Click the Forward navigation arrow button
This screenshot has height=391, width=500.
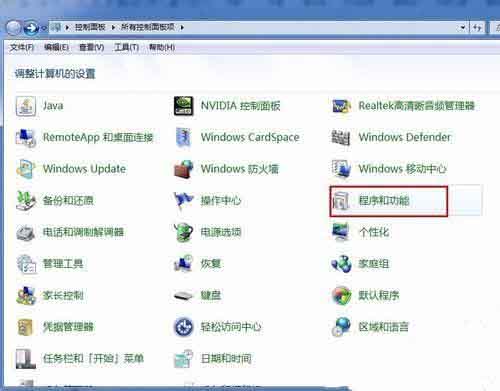31,28
